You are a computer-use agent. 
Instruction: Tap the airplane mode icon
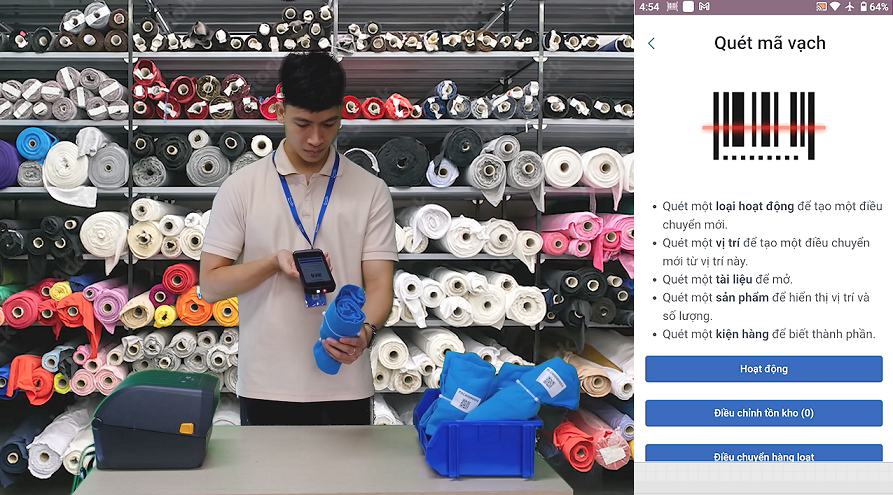coord(849,7)
